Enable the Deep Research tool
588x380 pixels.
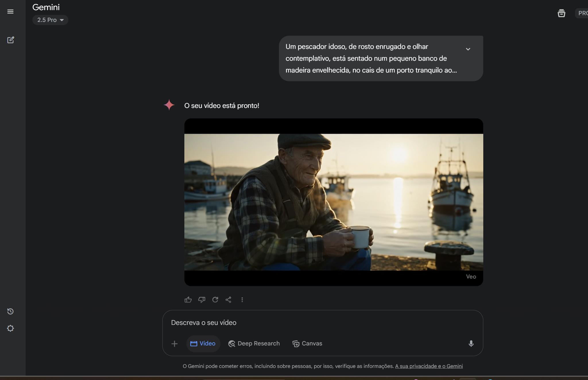[254, 344]
